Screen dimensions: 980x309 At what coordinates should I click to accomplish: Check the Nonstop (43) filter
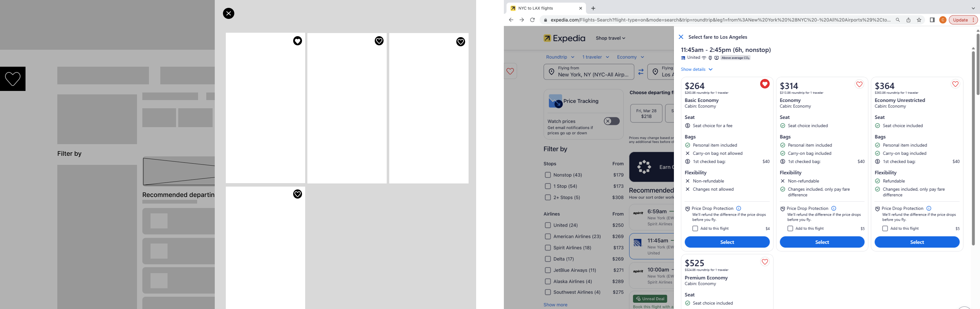pyautogui.click(x=547, y=175)
